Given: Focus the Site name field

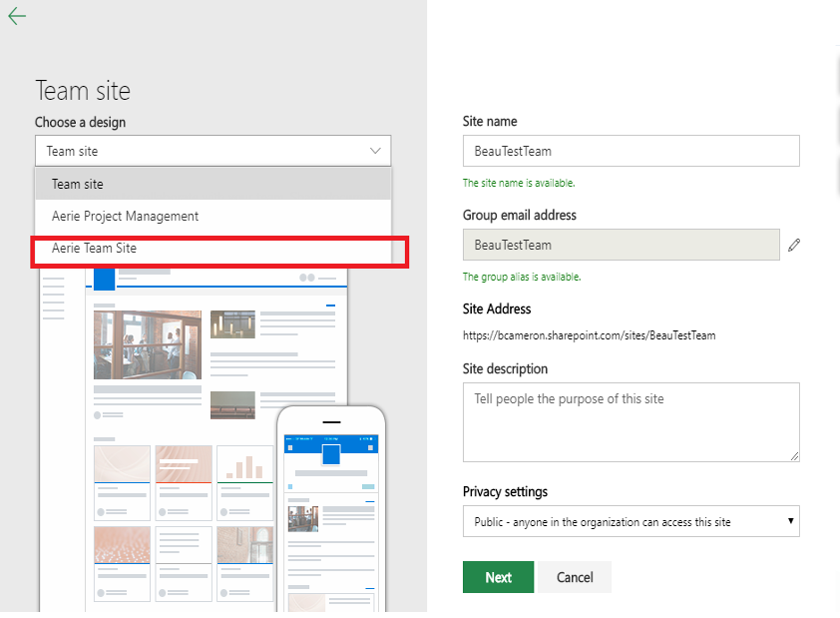Looking at the screenshot, I should [x=631, y=151].
